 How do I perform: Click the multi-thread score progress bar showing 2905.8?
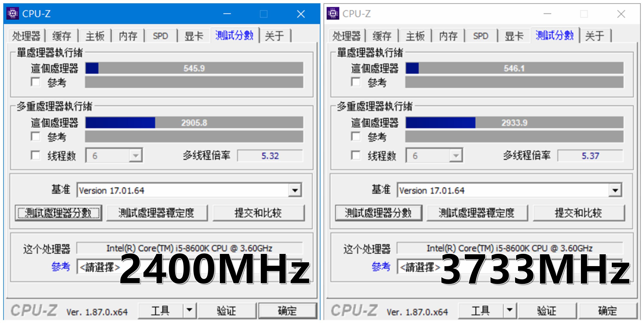coord(194,123)
